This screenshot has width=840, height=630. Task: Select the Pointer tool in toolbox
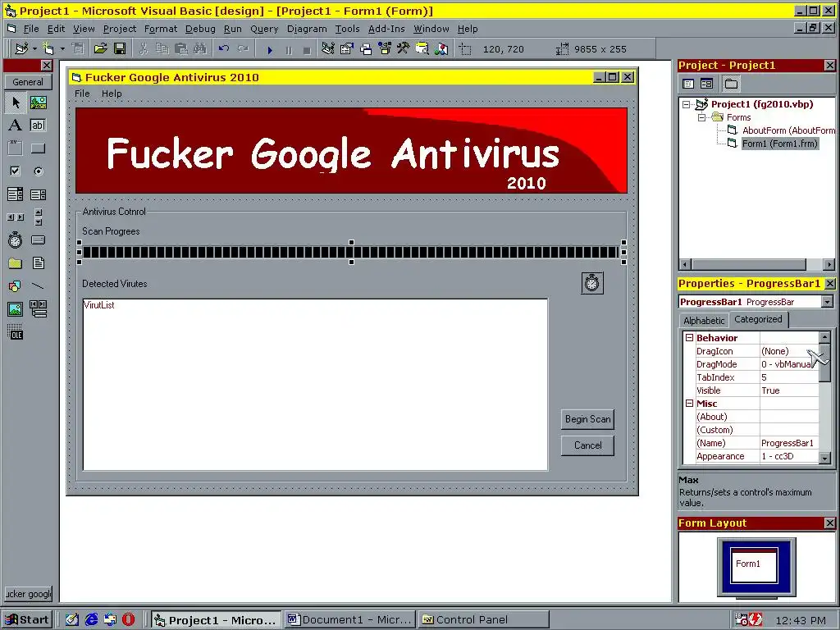pos(16,103)
